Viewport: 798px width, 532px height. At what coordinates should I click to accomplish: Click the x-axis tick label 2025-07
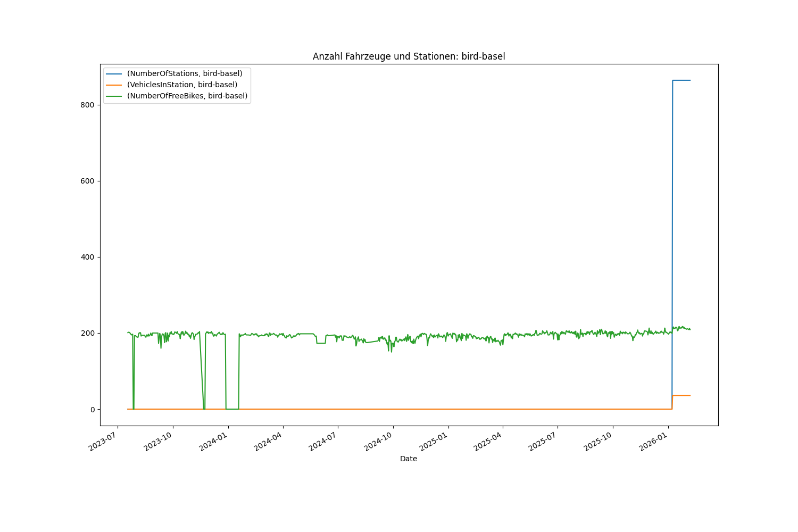[x=543, y=441]
